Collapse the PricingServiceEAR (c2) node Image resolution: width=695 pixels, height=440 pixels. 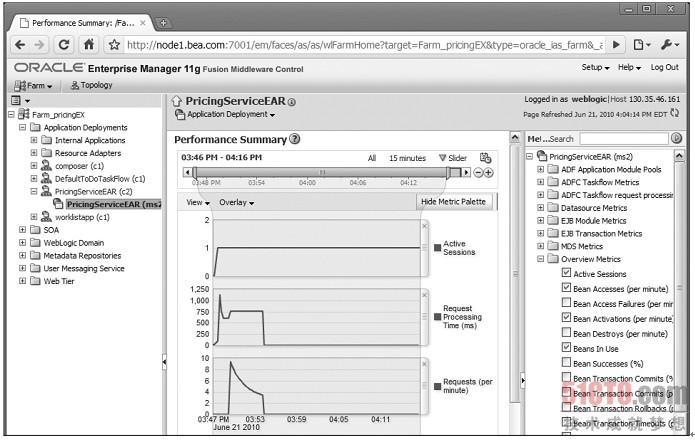coord(34,191)
